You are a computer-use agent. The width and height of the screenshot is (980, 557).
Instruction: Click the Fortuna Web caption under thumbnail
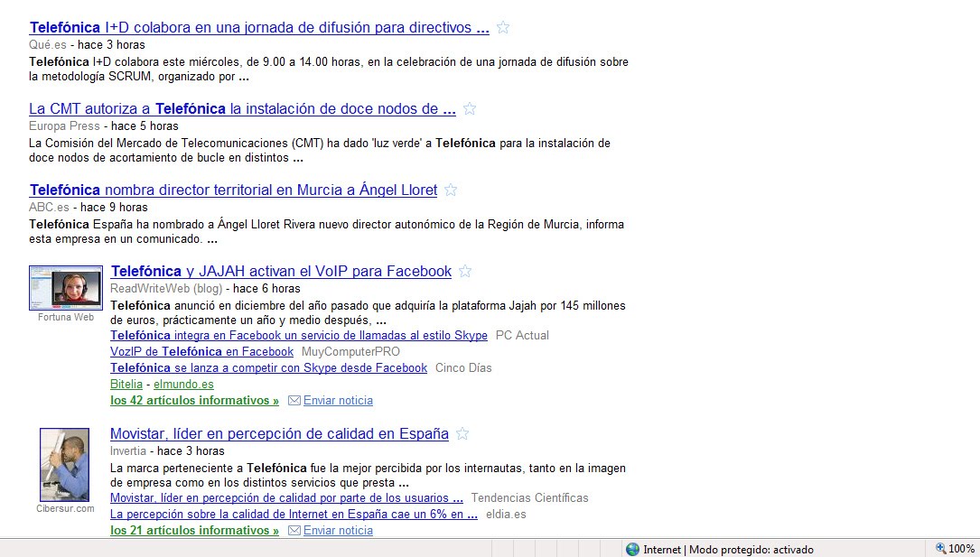pos(66,317)
